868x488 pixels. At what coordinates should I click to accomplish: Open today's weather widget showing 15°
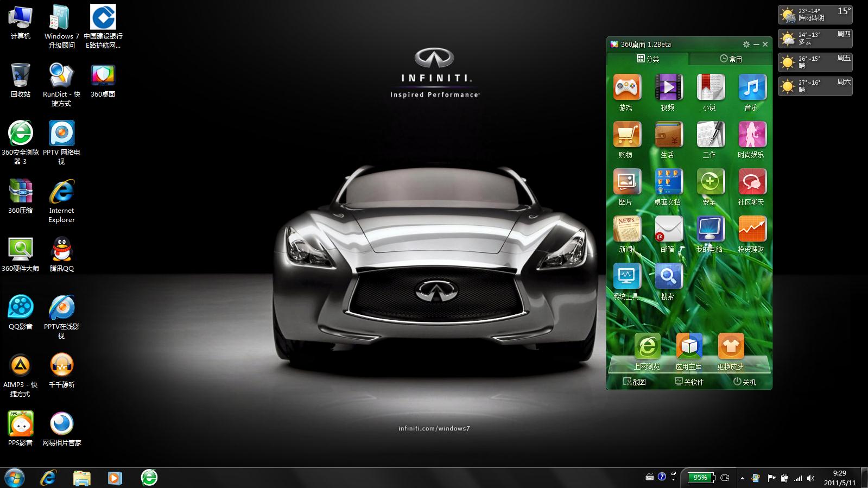tap(815, 15)
